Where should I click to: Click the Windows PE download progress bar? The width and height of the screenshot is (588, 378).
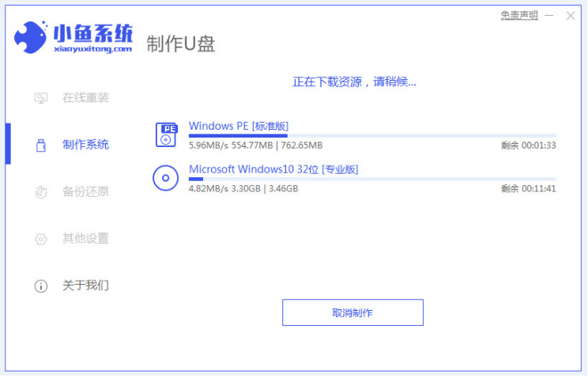pos(372,136)
